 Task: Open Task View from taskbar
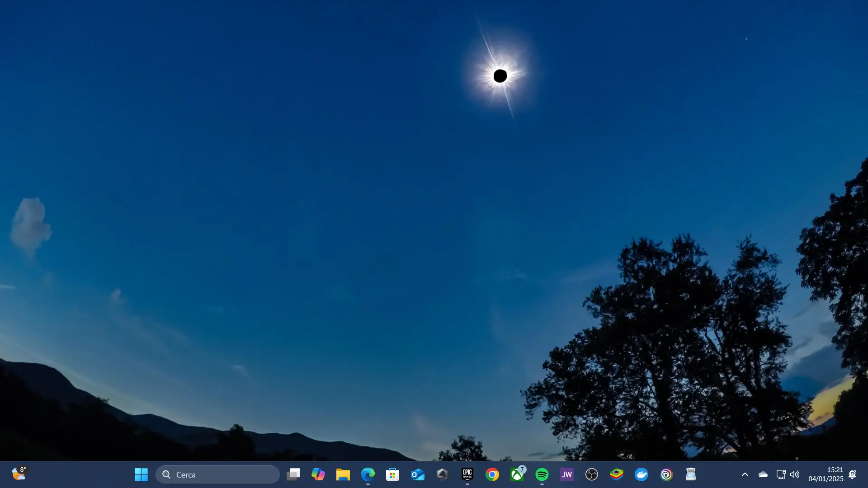click(293, 474)
